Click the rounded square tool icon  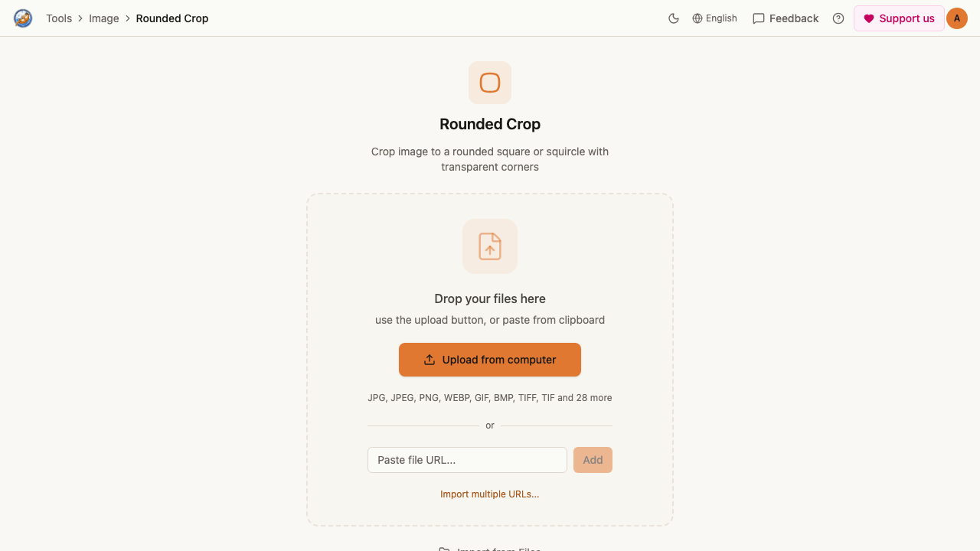pyautogui.click(x=490, y=83)
